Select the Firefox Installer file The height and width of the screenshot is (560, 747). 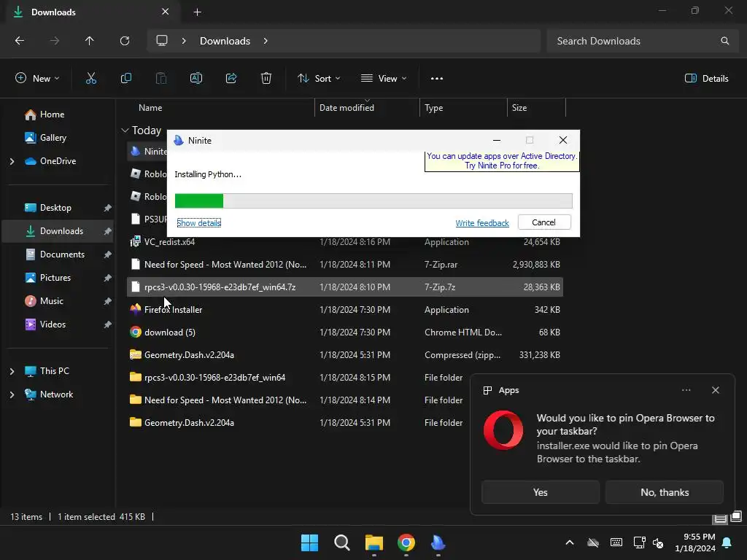pyautogui.click(x=345, y=309)
